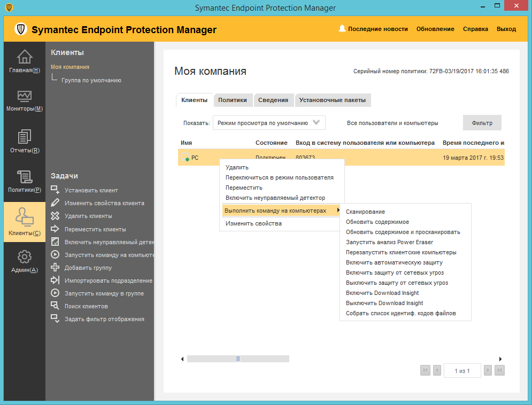The image size is (532, 405).
Task: Click the Установить клиент task icon
Action: (55, 190)
